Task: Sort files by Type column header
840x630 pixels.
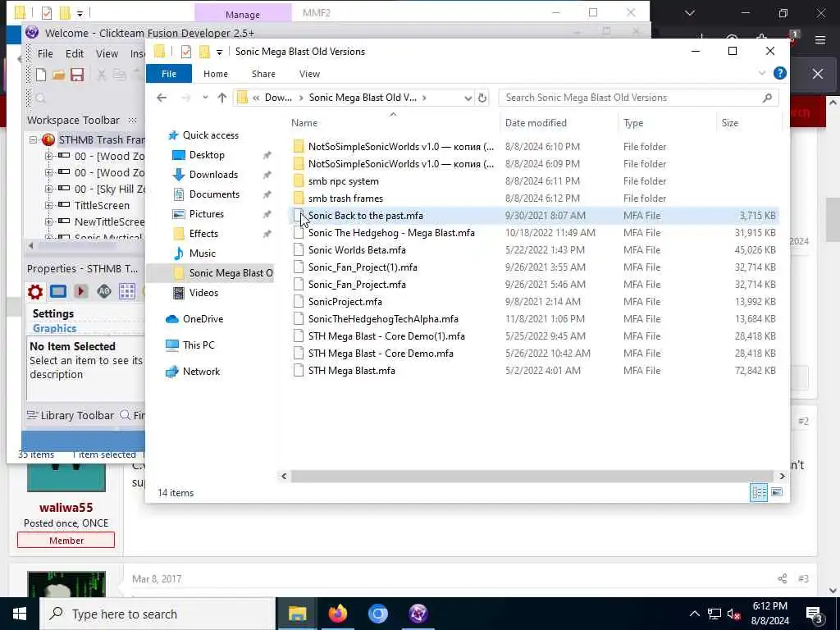Action: pyautogui.click(x=667, y=123)
